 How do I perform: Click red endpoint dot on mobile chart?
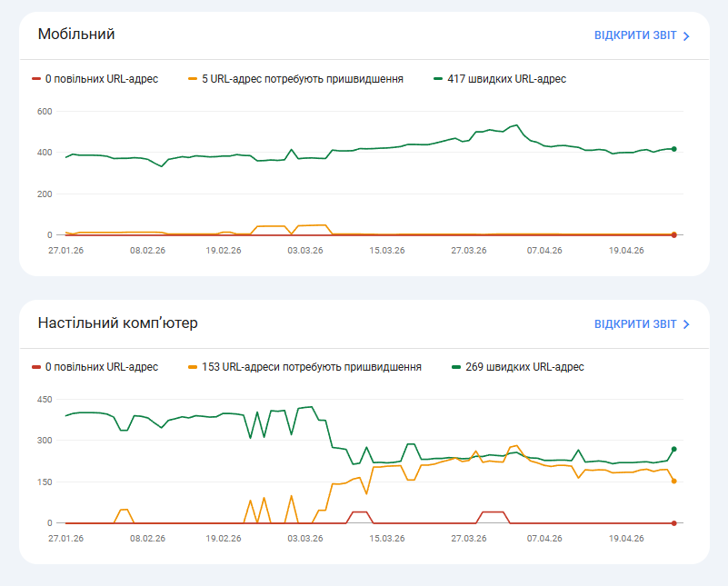coord(673,234)
